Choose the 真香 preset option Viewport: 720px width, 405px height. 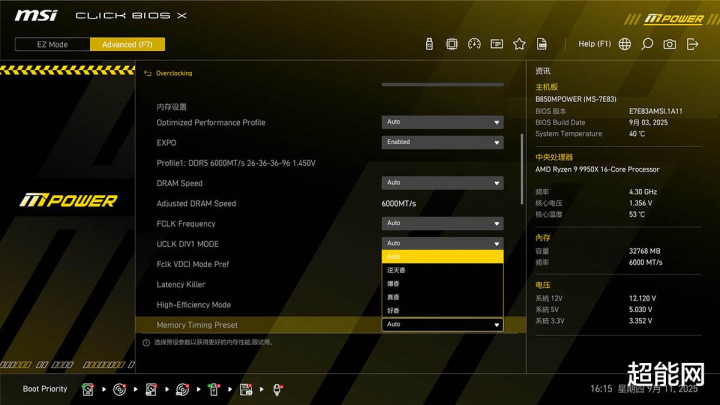point(442,297)
